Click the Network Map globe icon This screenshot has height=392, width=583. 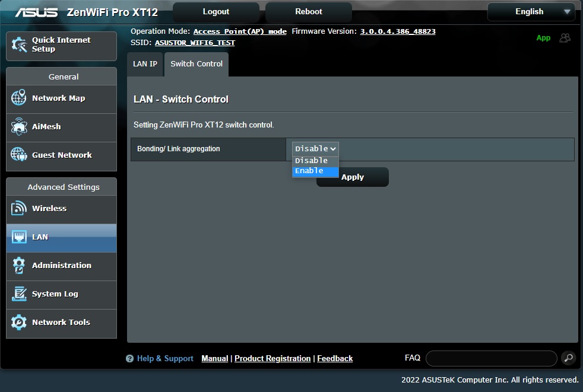tap(18, 98)
